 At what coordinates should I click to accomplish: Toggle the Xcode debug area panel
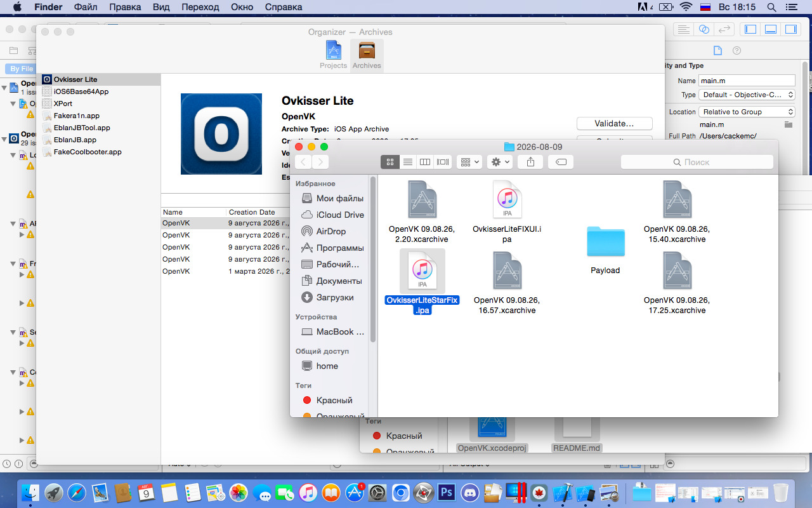[x=771, y=30]
